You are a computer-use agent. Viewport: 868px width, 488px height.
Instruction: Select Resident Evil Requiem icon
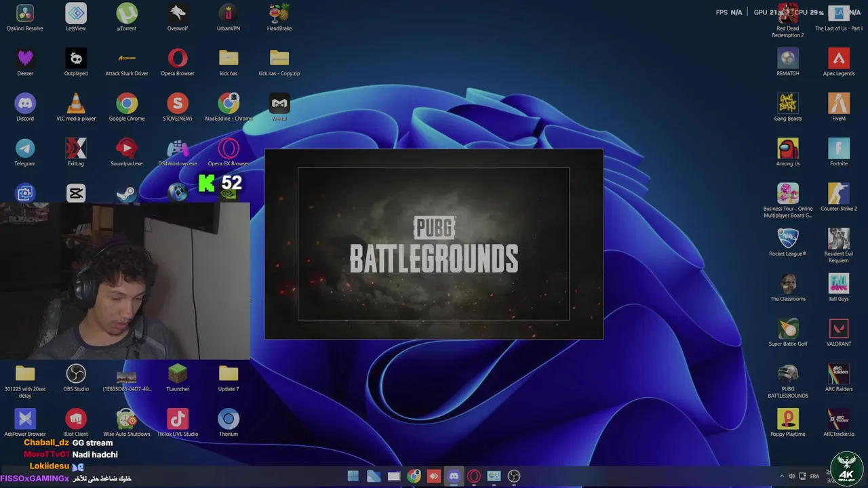[x=839, y=246]
